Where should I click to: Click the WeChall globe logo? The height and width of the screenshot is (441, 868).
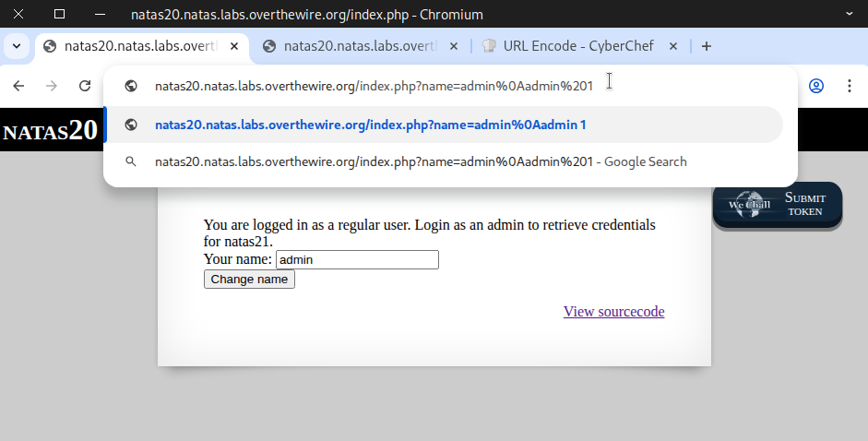pyautogui.click(x=748, y=205)
